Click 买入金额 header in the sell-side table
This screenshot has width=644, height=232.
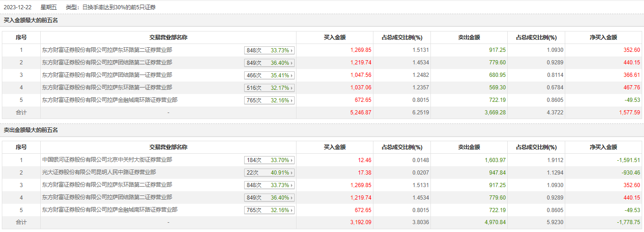(335, 147)
